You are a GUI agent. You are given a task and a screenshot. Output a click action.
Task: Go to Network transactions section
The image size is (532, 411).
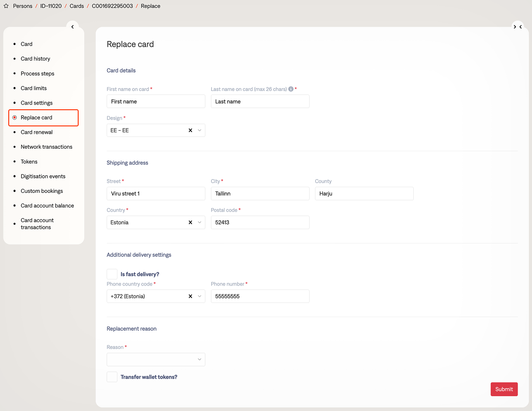pyautogui.click(x=46, y=147)
